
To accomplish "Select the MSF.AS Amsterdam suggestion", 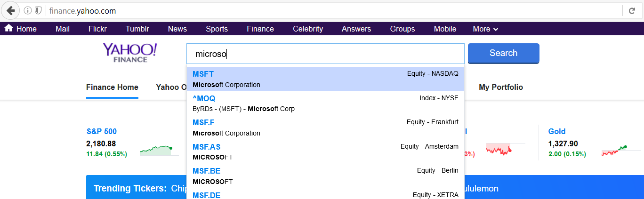I will tap(325, 152).
